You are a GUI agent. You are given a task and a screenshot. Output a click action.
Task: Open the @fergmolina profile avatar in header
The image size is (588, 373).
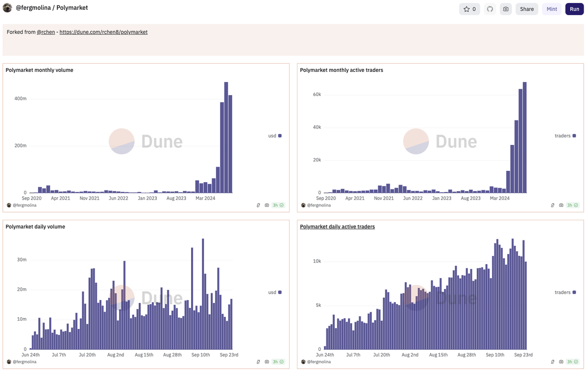click(x=7, y=8)
